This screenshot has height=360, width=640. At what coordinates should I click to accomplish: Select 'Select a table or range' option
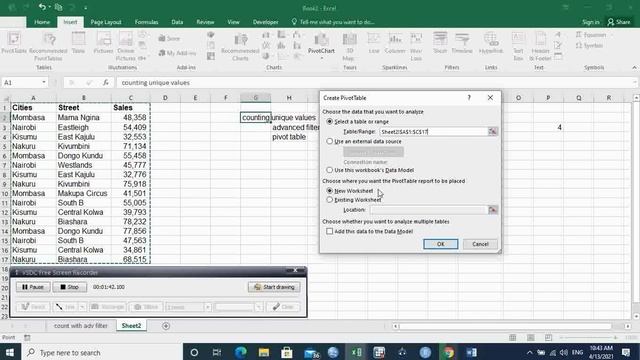(330, 122)
